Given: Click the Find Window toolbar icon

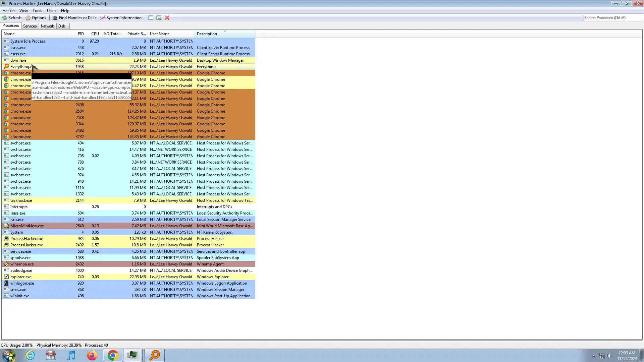Looking at the screenshot, I should coord(151,18).
